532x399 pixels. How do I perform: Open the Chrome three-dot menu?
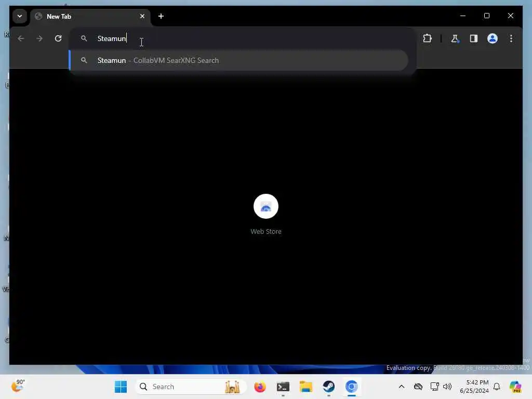(511, 38)
